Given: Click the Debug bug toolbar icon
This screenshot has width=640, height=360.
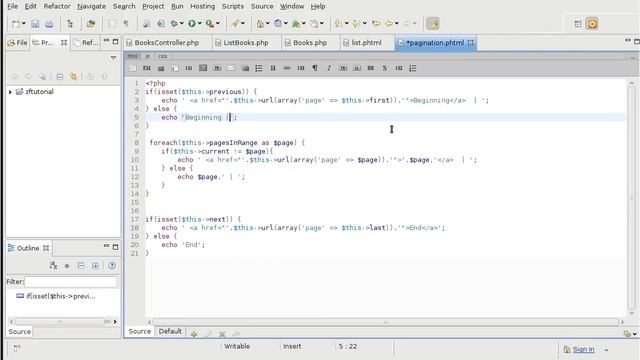Looking at the screenshot, I should pyautogui.click(x=175, y=24).
